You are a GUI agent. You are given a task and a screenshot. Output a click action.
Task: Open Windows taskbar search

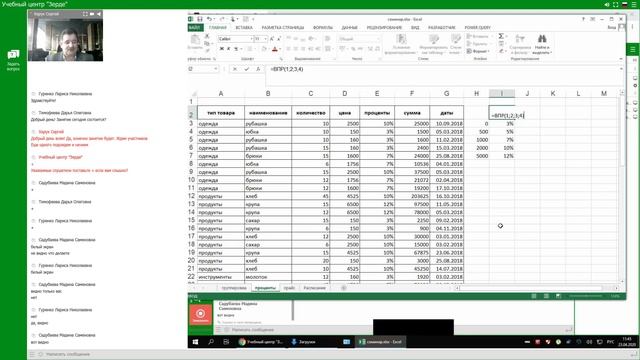211,342
